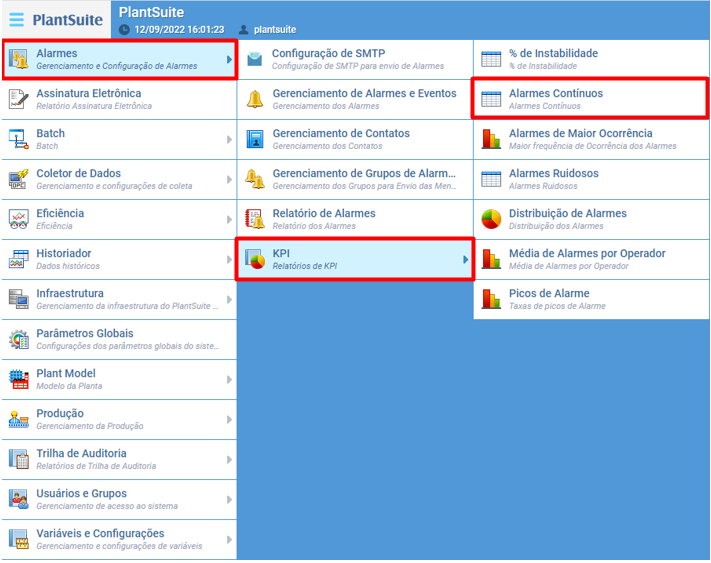Click the Produção worker icon
Screen dimensions: 711x563
point(19,419)
